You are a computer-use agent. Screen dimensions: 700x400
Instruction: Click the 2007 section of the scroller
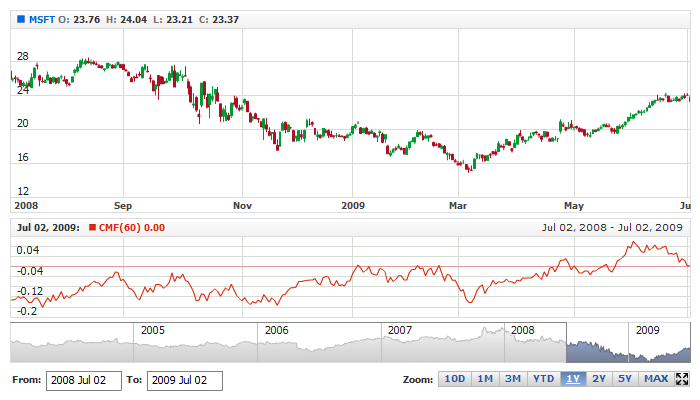(442, 345)
